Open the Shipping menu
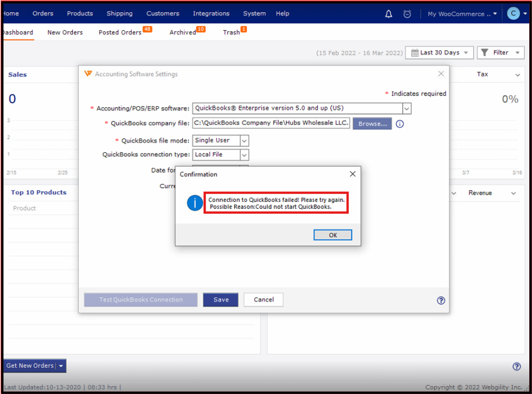 point(119,13)
